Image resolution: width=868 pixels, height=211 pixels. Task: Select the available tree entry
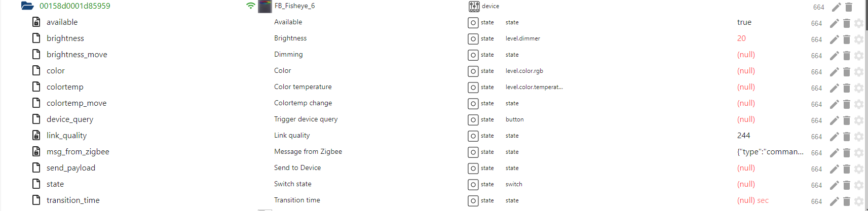click(62, 22)
